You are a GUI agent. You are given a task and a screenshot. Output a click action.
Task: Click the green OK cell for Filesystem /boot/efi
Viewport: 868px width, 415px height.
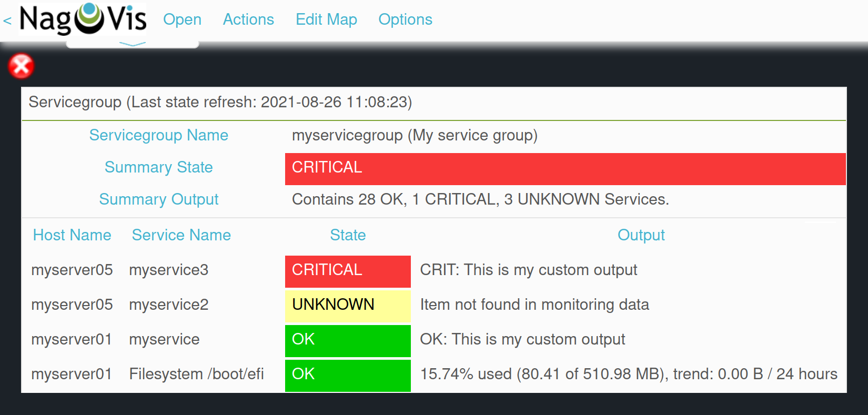348,374
